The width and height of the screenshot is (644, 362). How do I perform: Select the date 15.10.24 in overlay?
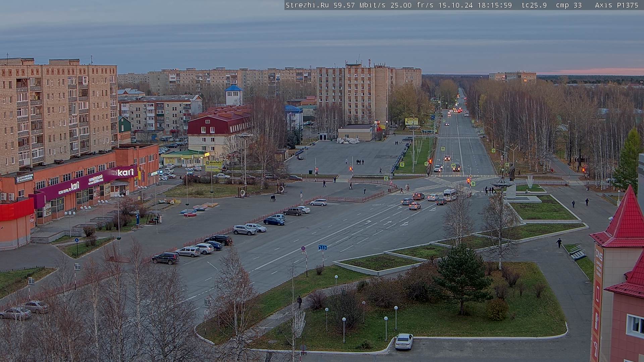[455, 5]
